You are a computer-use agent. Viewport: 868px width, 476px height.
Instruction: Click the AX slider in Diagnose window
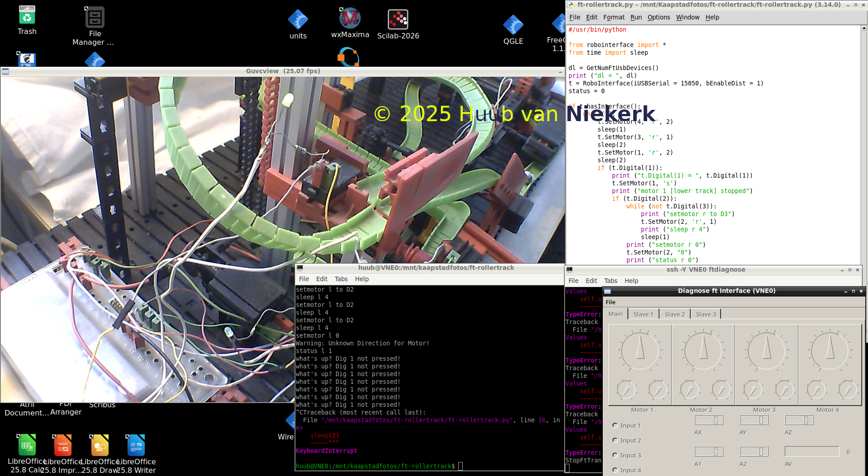[708, 420]
